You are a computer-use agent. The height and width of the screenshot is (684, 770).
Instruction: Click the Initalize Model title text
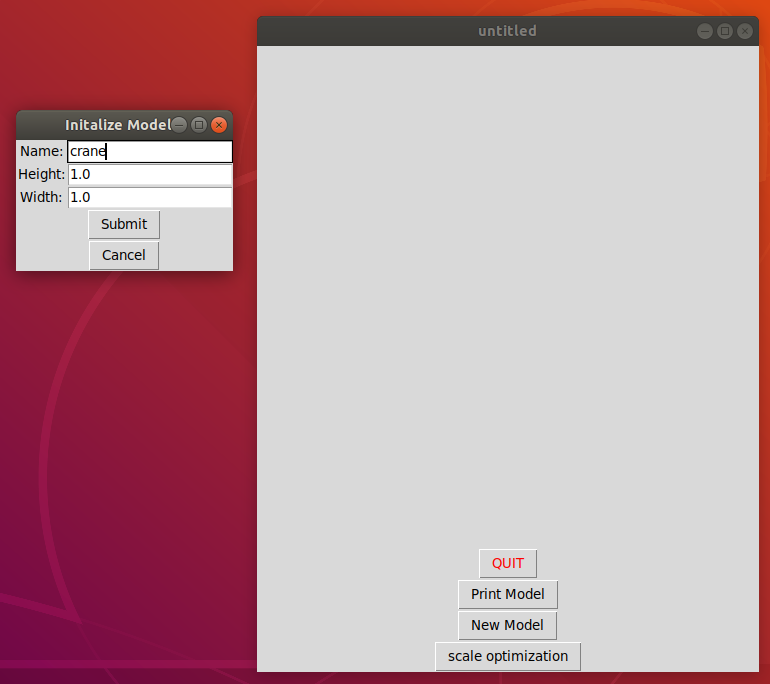(118, 125)
